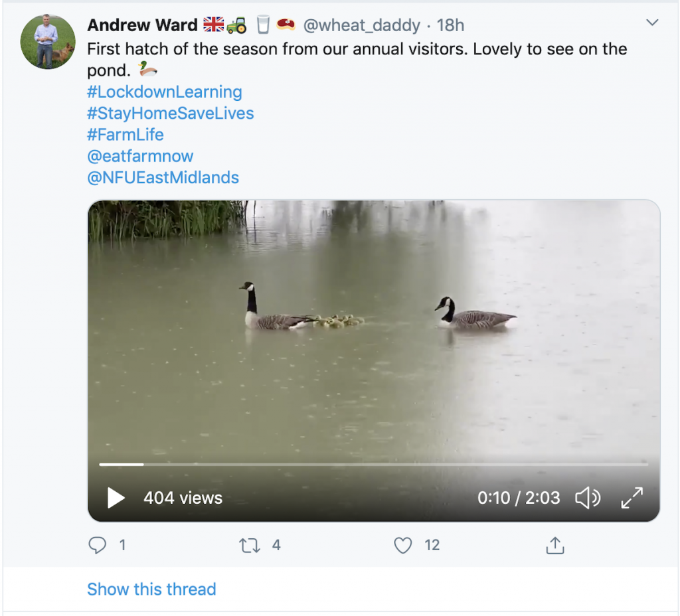The width and height of the screenshot is (680, 616).
Task: Follow the #FarmLife hashtag link
Action: [x=126, y=135]
